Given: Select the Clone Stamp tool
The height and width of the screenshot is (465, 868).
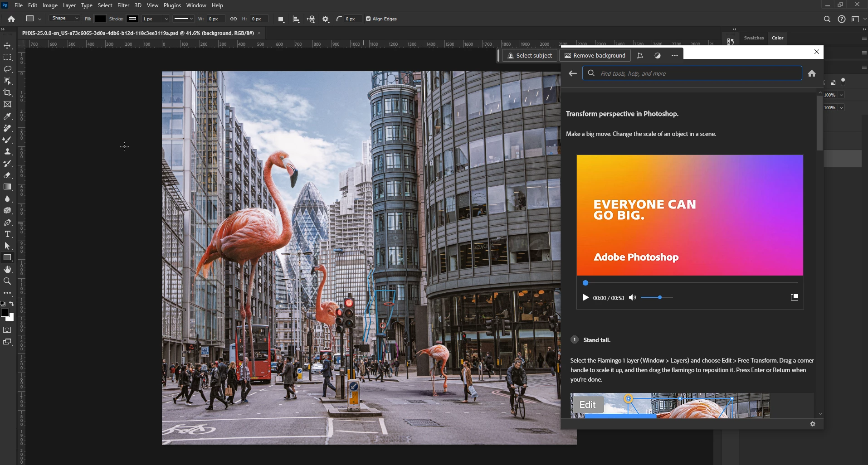Looking at the screenshot, I should [x=7, y=152].
